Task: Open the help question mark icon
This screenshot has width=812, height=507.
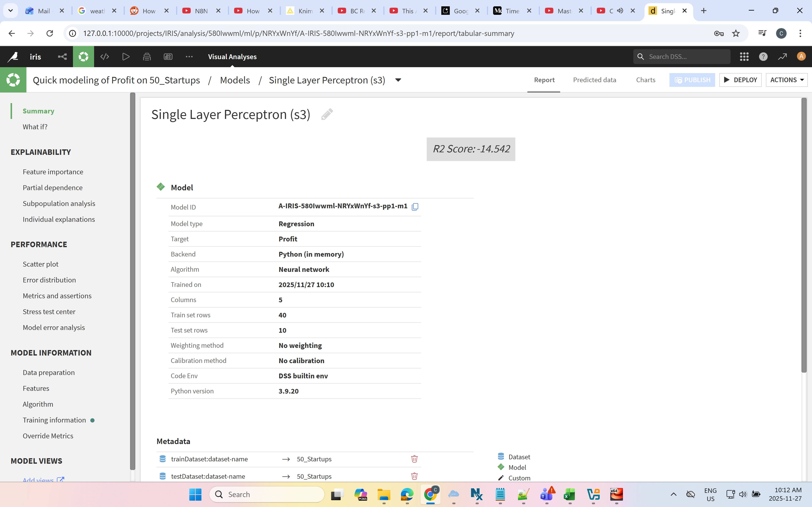Action: [763, 57]
